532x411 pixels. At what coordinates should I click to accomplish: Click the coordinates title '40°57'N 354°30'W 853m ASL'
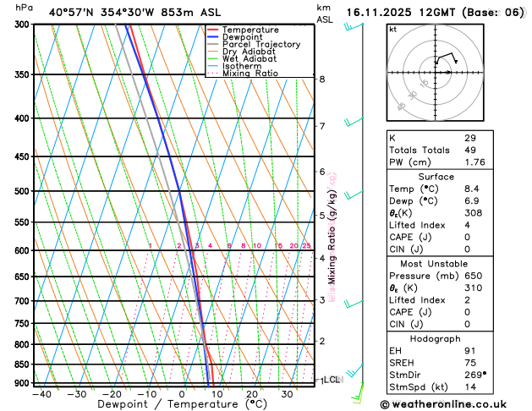[x=134, y=13]
